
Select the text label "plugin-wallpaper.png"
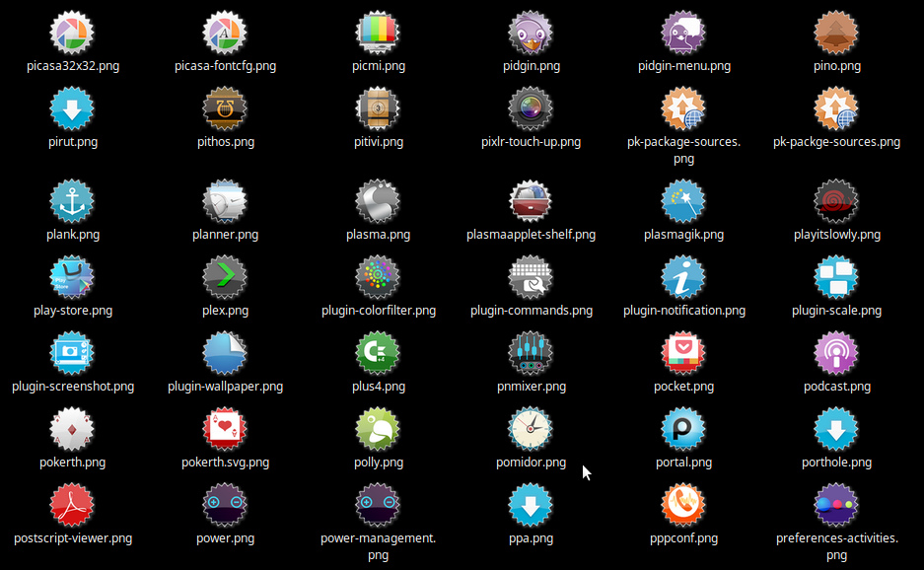click(225, 387)
